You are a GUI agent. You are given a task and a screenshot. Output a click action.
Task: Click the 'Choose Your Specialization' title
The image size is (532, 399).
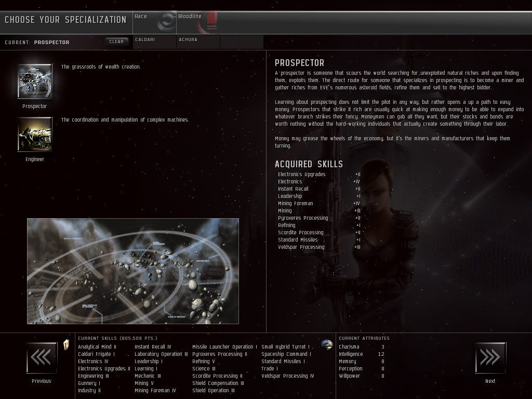click(x=65, y=20)
